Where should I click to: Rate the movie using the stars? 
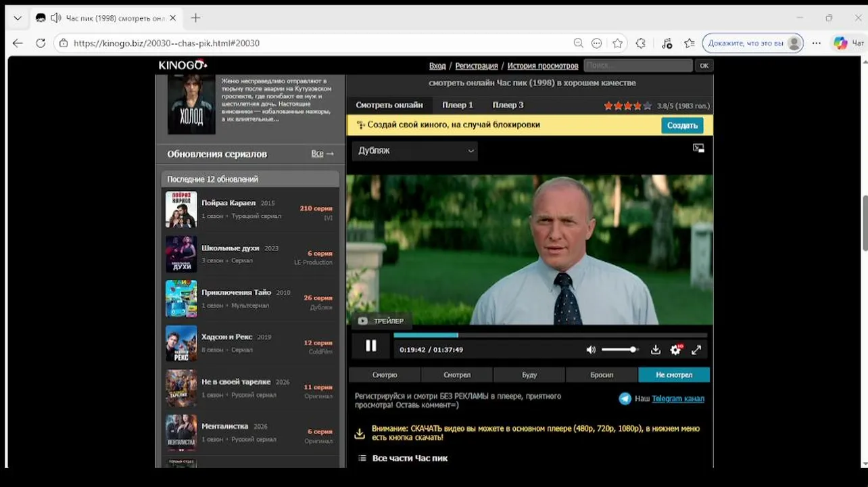point(628,106)
